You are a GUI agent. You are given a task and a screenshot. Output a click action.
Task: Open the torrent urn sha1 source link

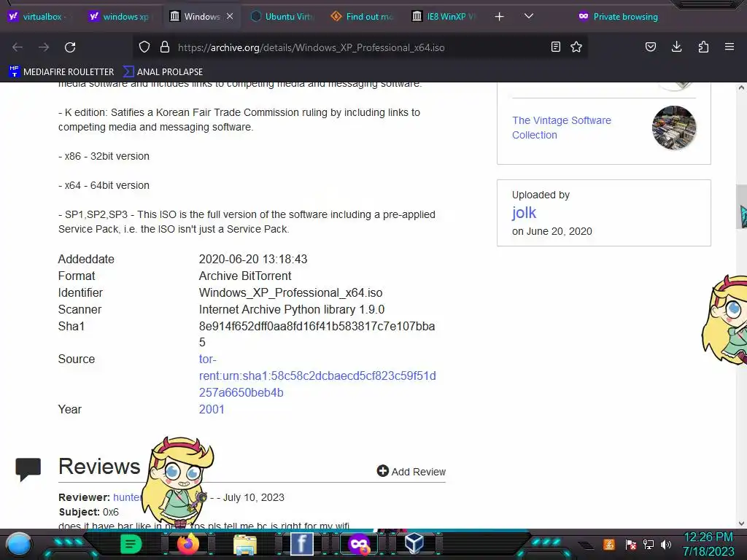[317, 376]
